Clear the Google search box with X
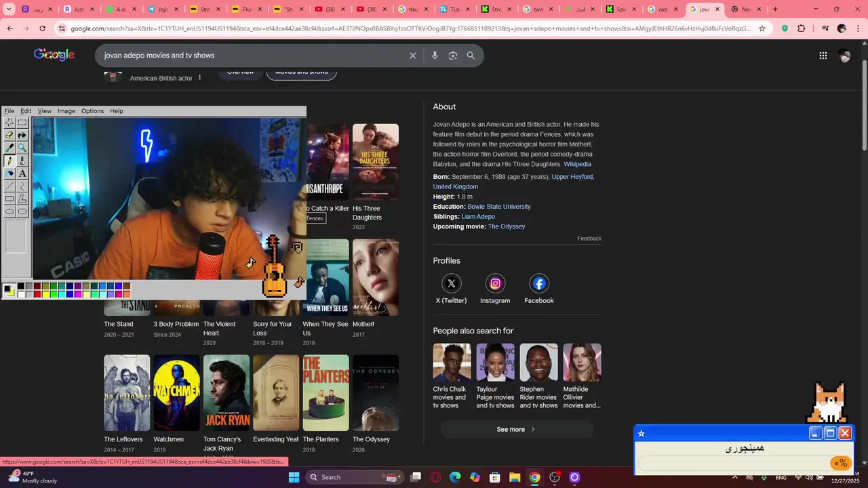Image resolution: width=868 pixels, height=488 pixels. point(412,56)
